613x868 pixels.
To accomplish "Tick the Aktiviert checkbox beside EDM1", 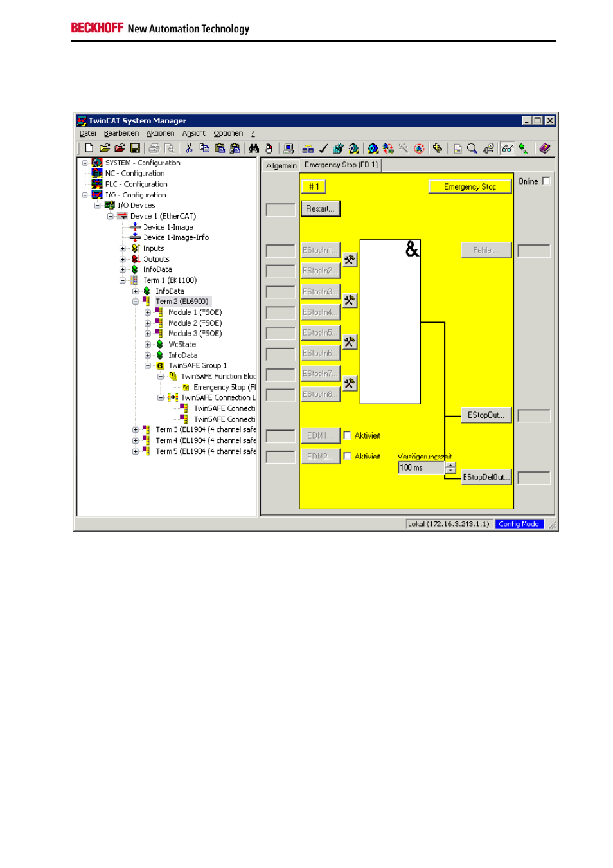I will point(348,435).
